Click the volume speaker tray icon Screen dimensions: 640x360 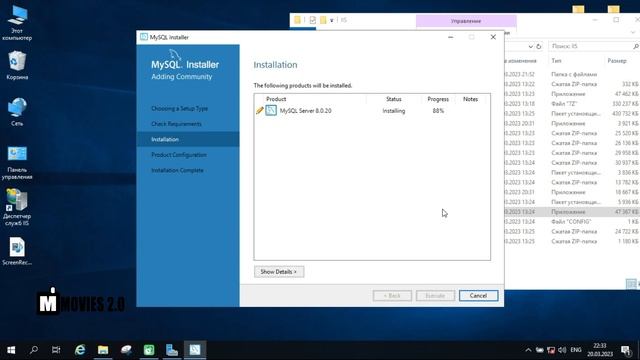(562, 350)
